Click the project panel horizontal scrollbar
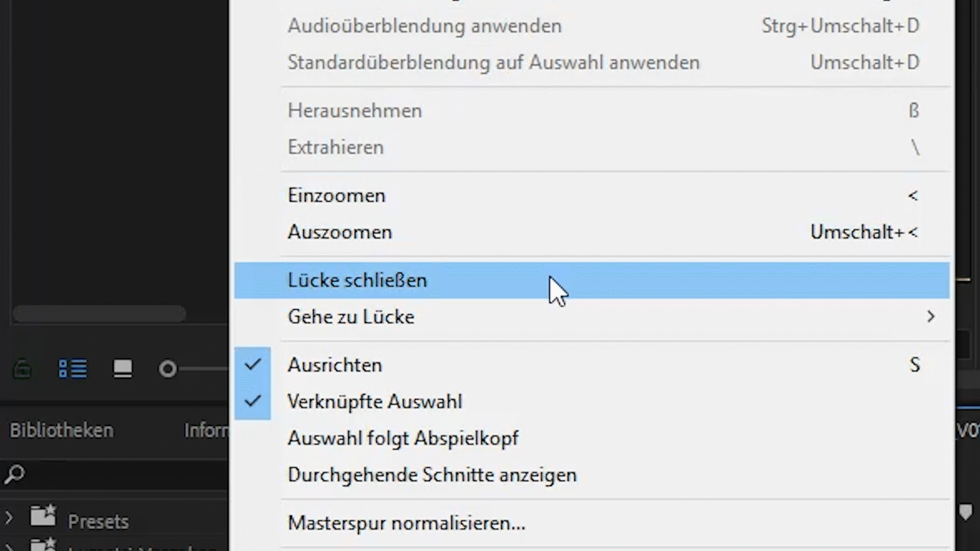Screen dimensions: 980x551 [100, 314]
